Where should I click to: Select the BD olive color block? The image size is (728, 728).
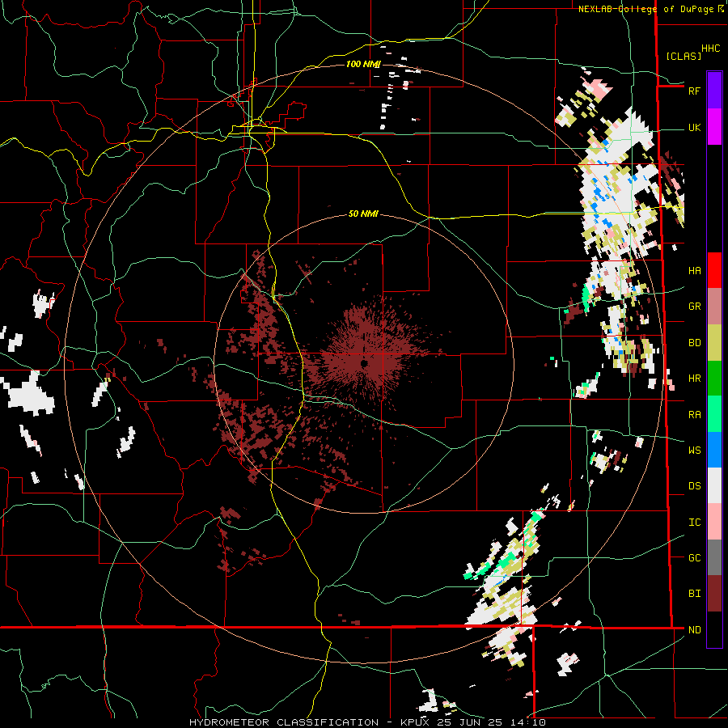(714, 343)
